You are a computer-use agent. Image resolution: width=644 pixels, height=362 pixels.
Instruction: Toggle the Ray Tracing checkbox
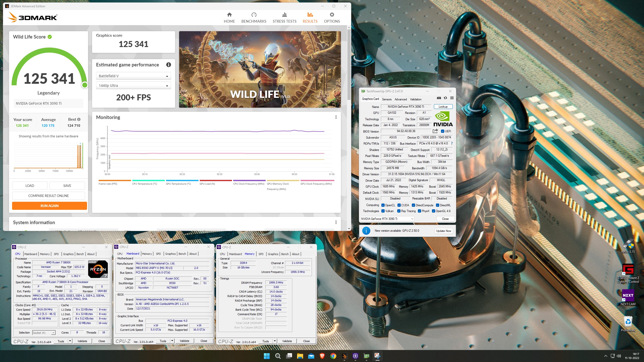coord(399,211)
